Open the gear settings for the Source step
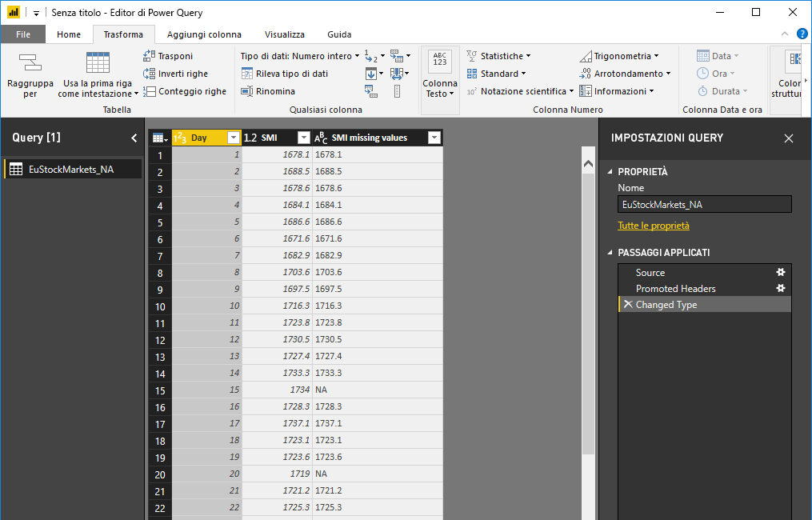This screenshot has height=520, width=812. [x=780, y=272]
